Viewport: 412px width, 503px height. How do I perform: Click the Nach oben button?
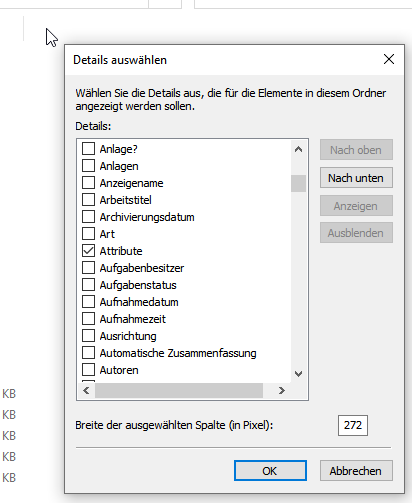point(356,150)
